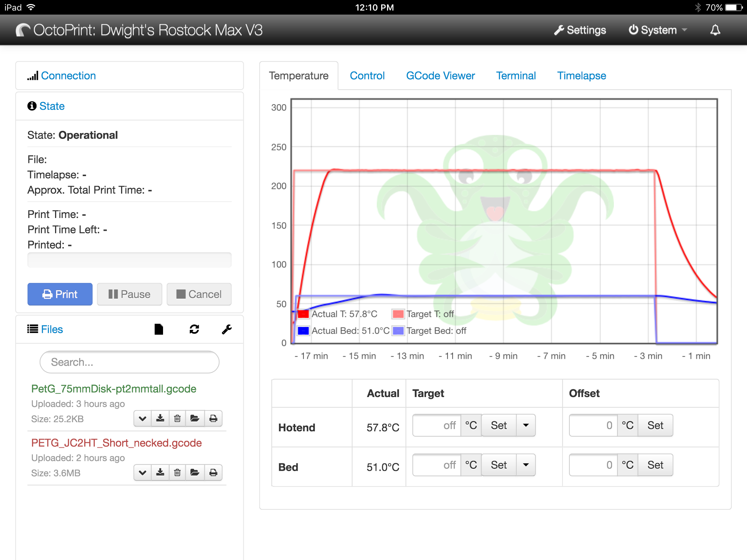Open the Terminal tab

pos(516,76)
